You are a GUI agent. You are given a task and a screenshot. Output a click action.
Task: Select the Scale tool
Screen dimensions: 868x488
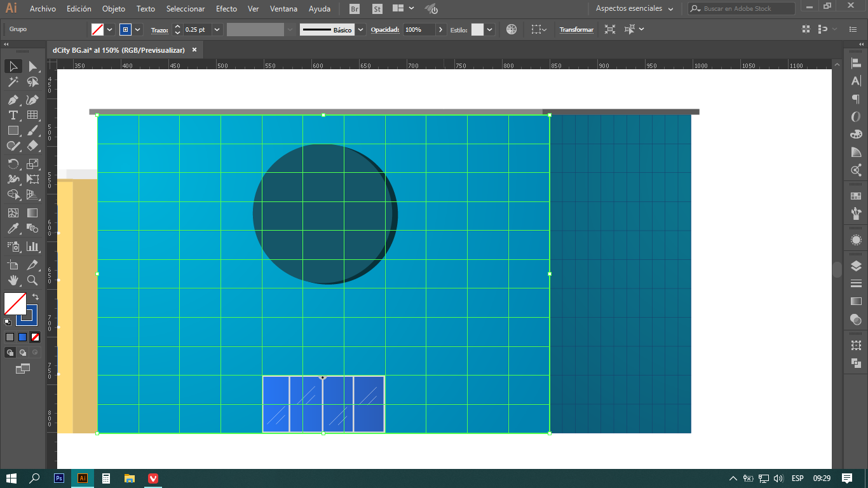tap(32, 164)
